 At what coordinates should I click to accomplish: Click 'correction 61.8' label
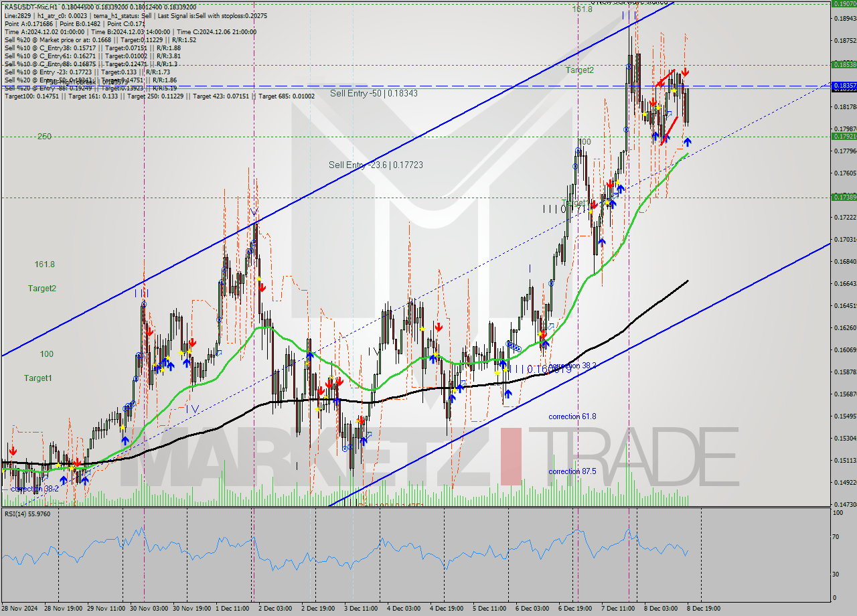click(572, 416)
